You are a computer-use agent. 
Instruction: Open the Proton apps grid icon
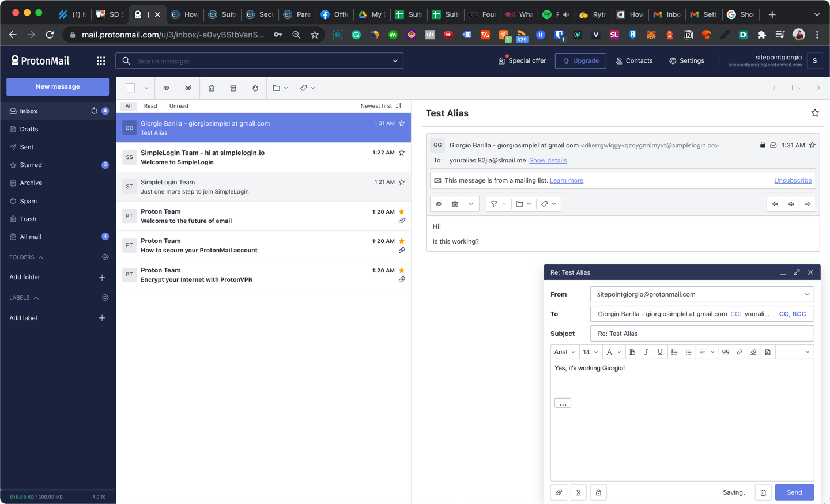(101, 60)
